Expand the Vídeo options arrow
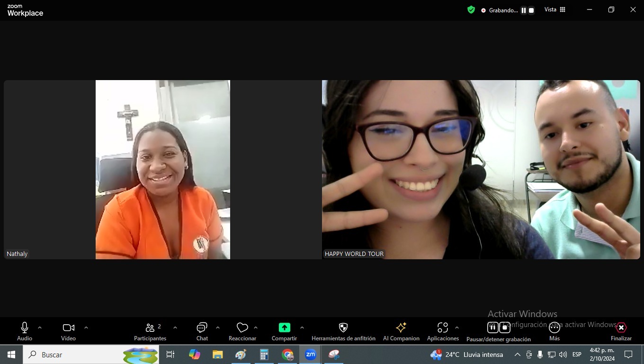The width and height of the screenshot is (644, 364). (86, 328)
